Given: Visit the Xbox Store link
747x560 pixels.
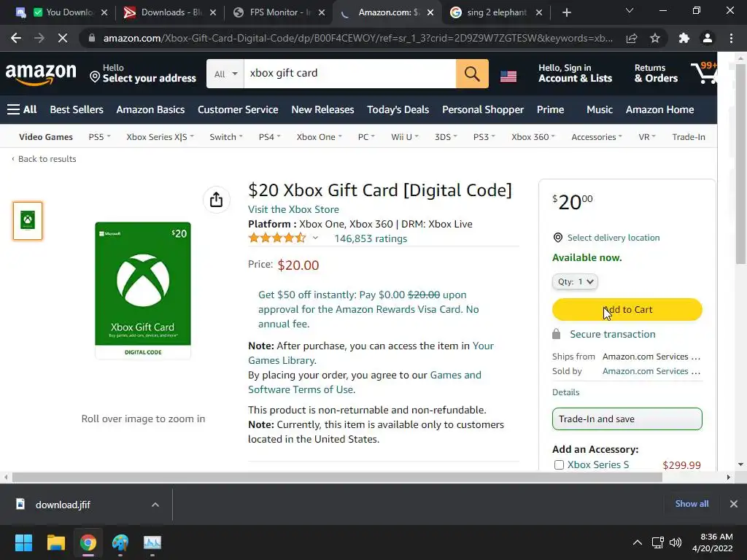Looking at the screenshot, I should point(293,209).
